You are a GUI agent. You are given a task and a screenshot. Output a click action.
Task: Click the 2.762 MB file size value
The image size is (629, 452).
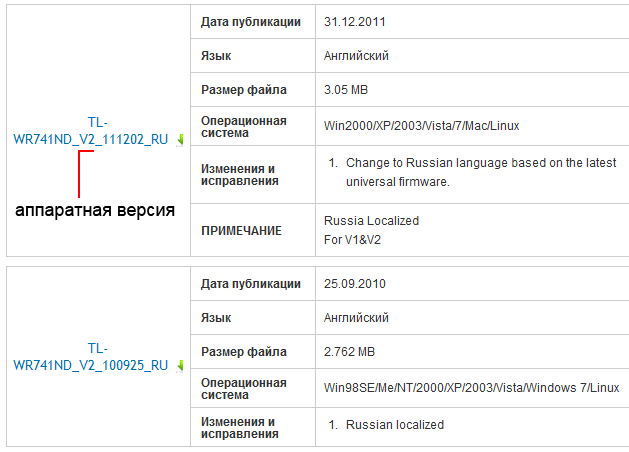pos(349,352)
